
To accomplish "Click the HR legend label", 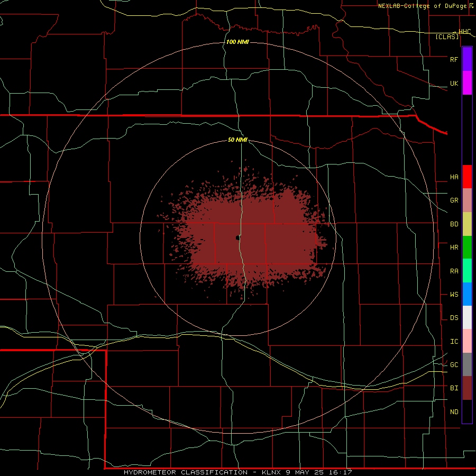I will pos(454,248).
